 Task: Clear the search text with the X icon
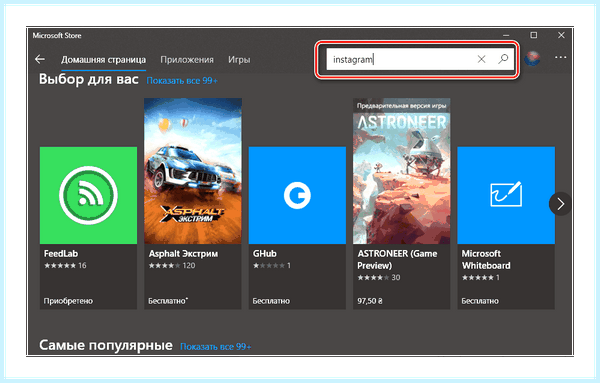(481, 59)
